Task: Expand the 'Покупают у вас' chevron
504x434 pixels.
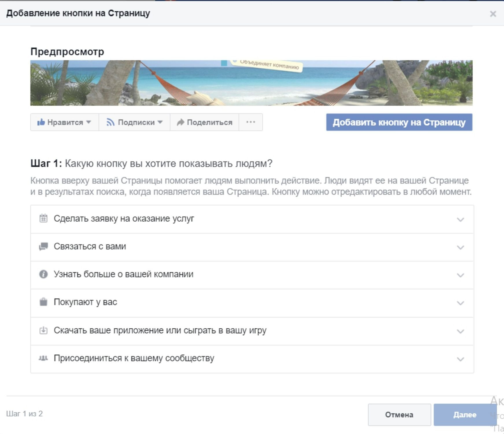Action: tap(460, 303)
